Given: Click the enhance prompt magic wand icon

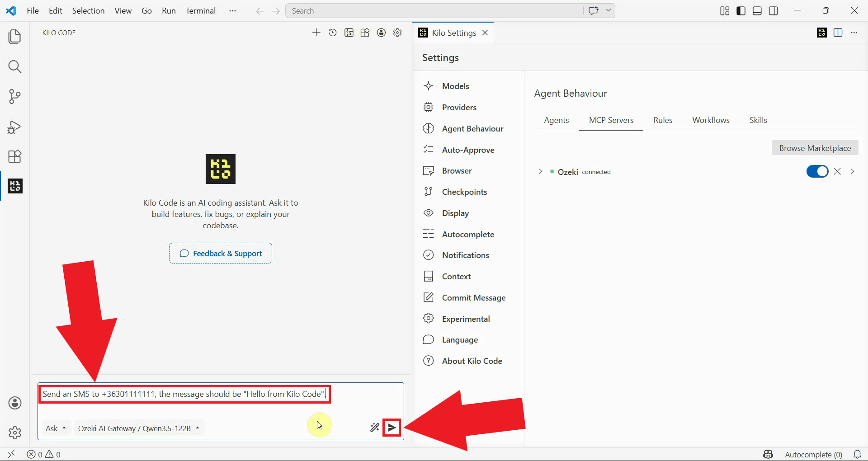Looking at the screenshot, I should click(x=375, y=428).
